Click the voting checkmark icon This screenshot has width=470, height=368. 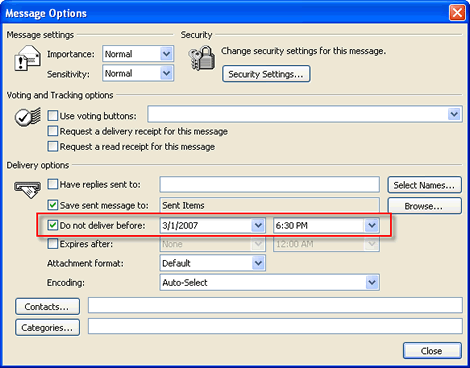click(28, 117)
